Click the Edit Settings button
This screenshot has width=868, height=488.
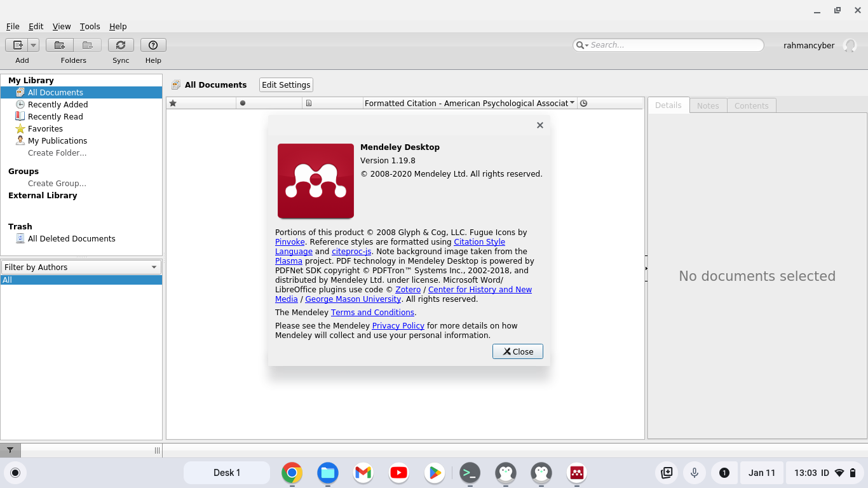[286, 85]
